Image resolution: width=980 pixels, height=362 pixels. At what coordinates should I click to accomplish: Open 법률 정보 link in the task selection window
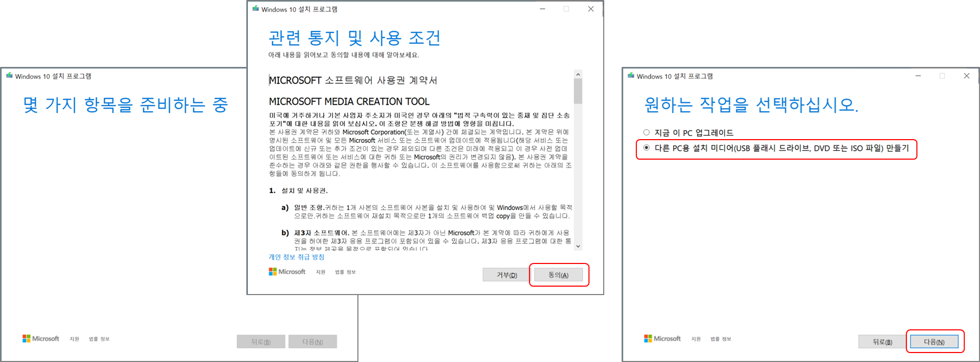(721, 339)
